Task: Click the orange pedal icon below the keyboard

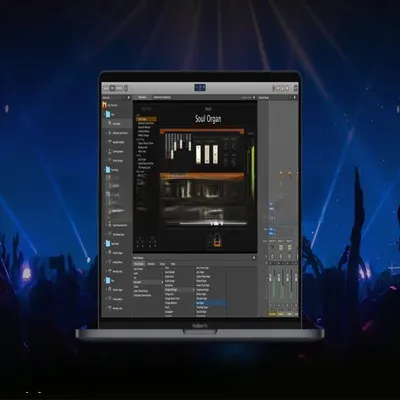Action: tap(217, 241)
